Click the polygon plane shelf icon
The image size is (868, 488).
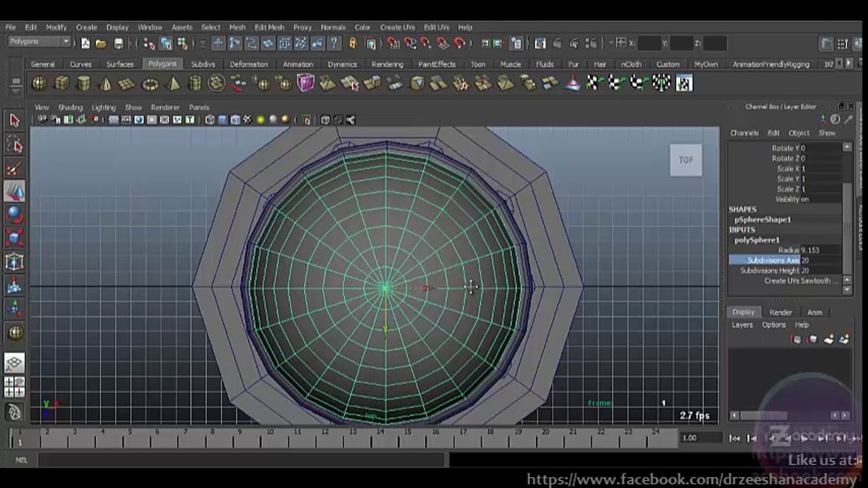[127, 83]
